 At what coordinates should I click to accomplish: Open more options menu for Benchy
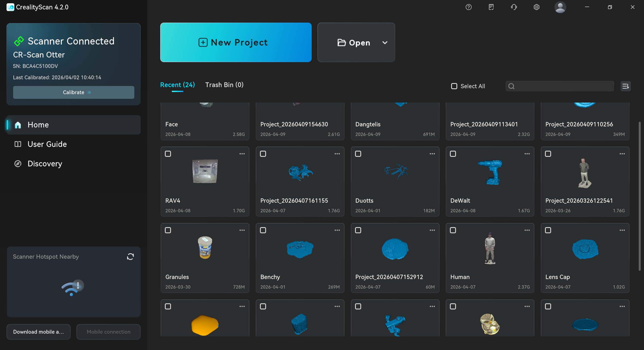(337, 230)
